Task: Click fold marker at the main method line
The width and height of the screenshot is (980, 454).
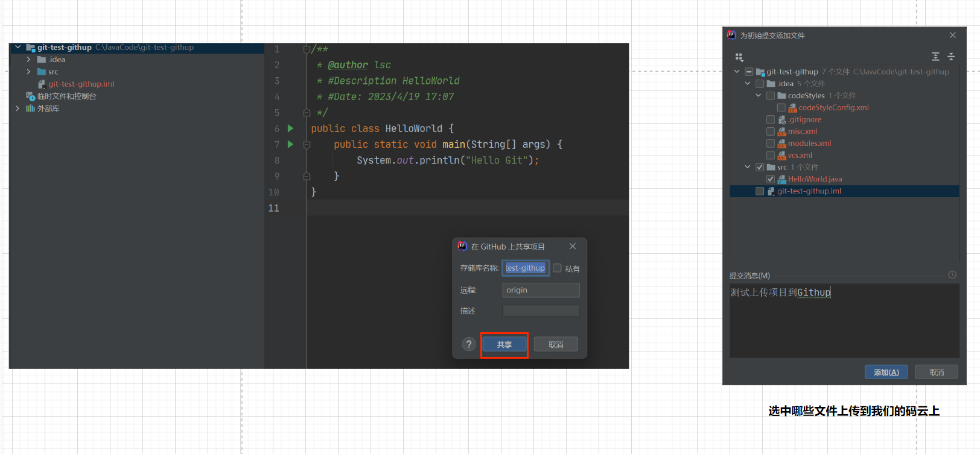Action: (x=307, y=145)
